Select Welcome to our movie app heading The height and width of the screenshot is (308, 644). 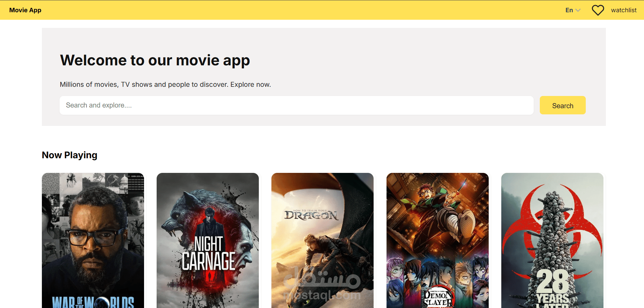point(155,61)
